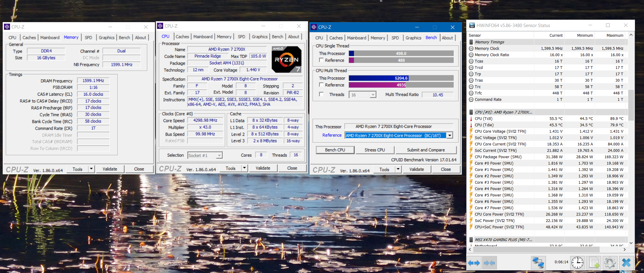
Task: Click the lightning icon beside CPU Package Power
Action: [x=471, y=157]
